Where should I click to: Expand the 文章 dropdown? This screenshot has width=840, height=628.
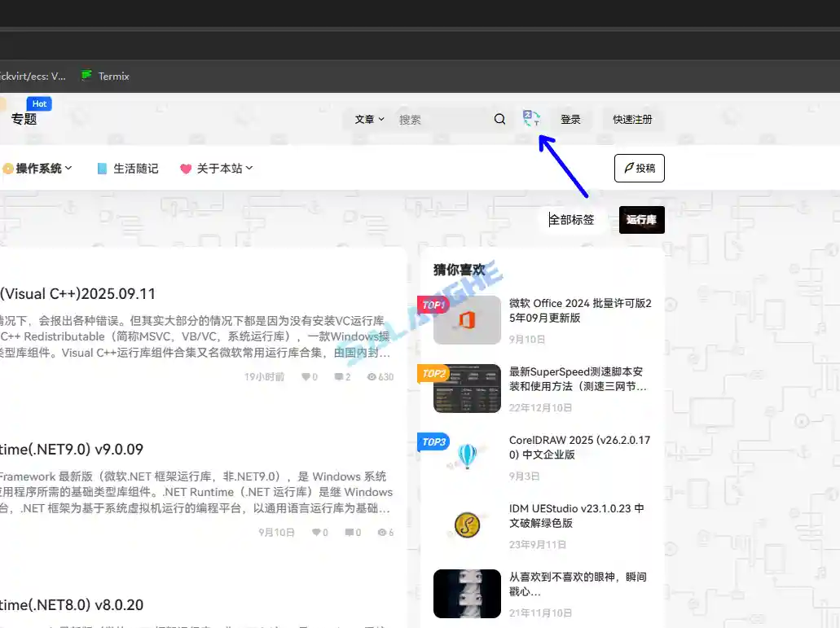[x=368, y=119]
